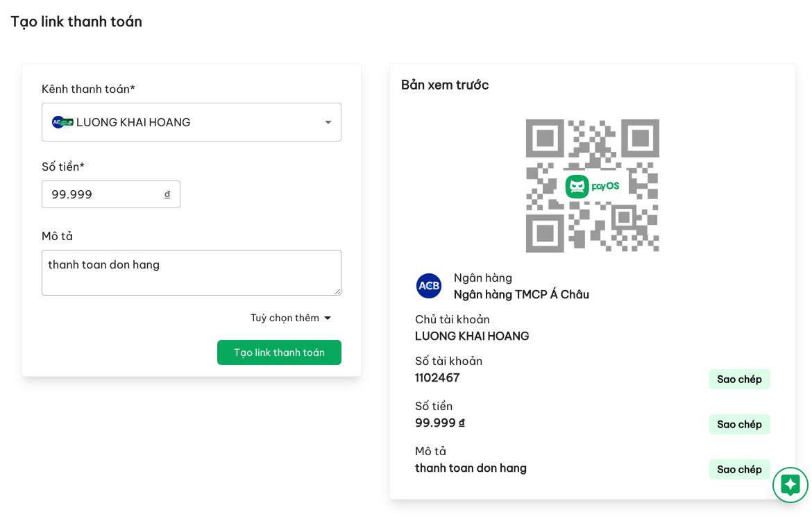Click the Bản xem trước section title
812x519 pixels.
click(445, 85)
